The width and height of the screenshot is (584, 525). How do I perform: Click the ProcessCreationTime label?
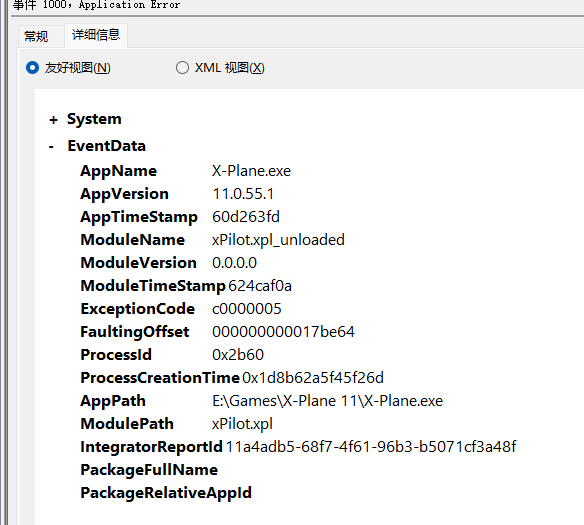pyautogui.click(x=160, y=378)
